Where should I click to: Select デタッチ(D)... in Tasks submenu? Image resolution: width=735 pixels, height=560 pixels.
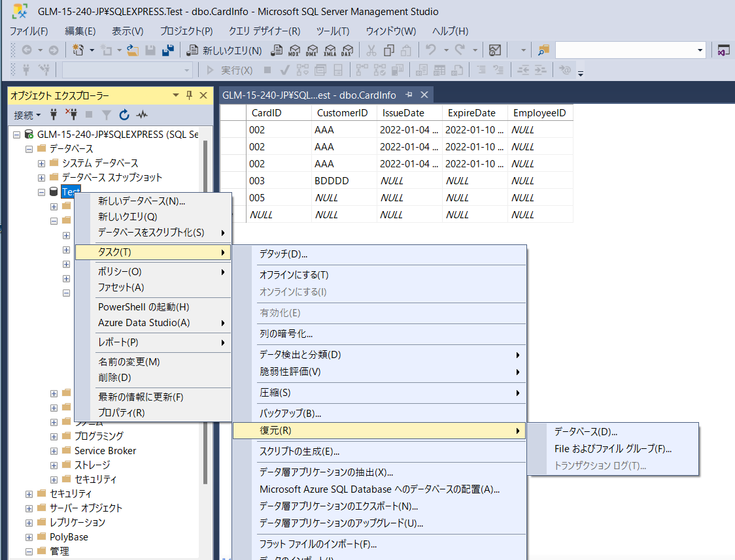pyautogui.click(x=380, y=254)
